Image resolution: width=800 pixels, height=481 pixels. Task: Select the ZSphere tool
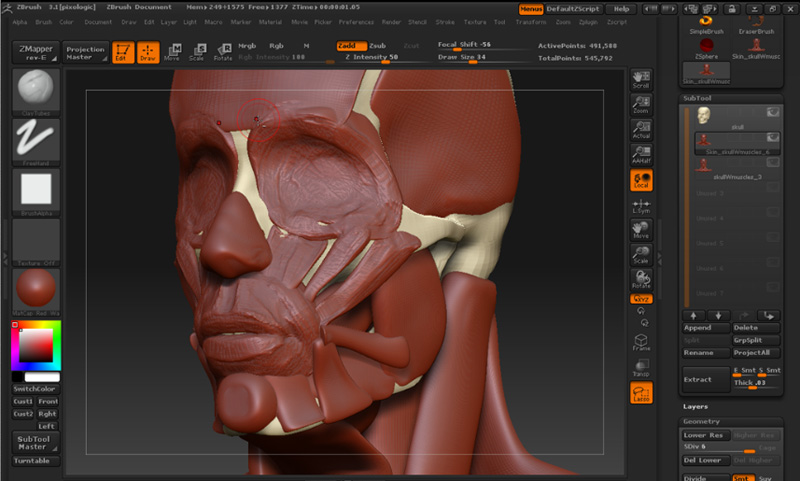point(707,49)
